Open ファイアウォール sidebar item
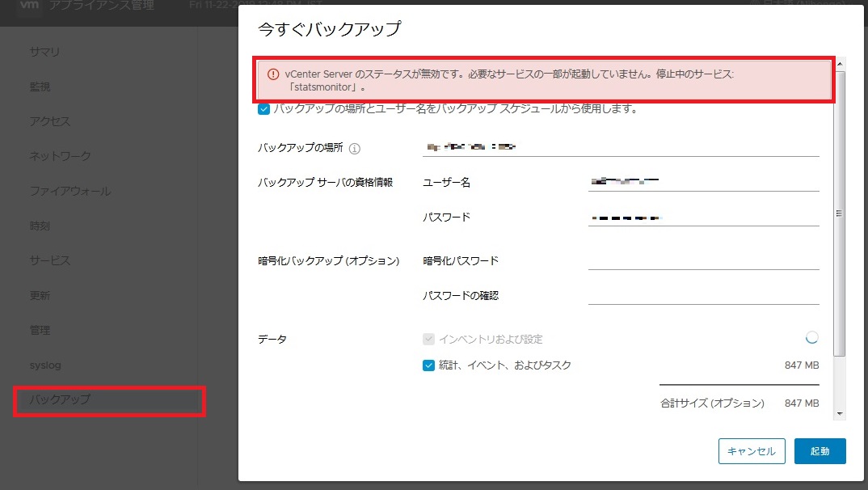Viewport: 868px width, 490px height. tap(70, 191)
